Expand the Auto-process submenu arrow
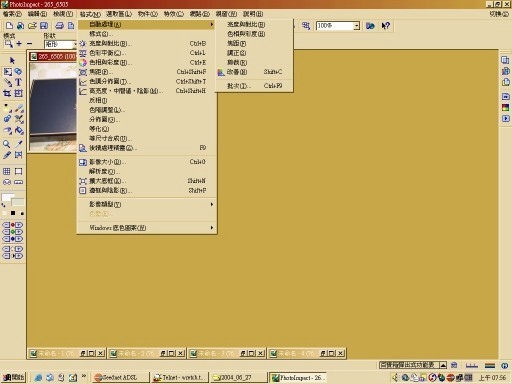The image size is (512, 384). pyautogui.click(x=211, y=24)
